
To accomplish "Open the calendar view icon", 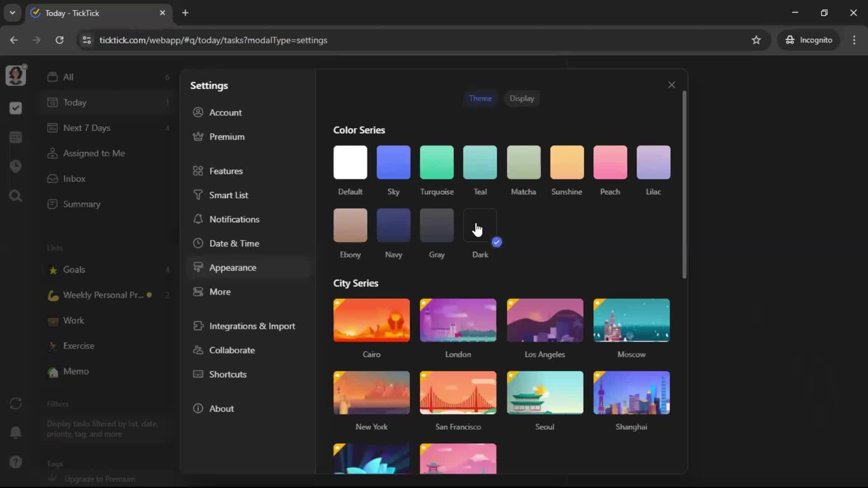I will pos(15,137).
